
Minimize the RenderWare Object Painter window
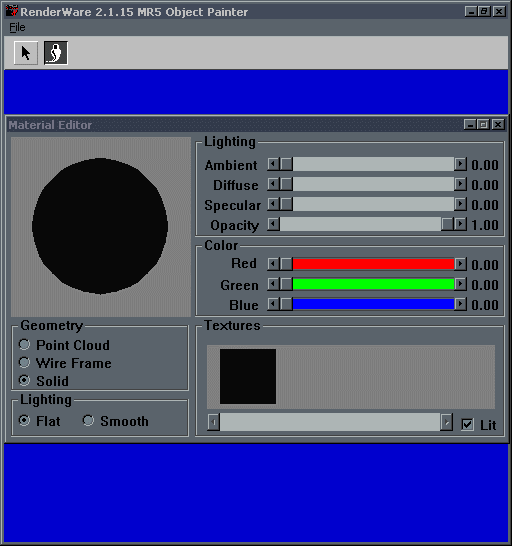click(x=471, y=11)
